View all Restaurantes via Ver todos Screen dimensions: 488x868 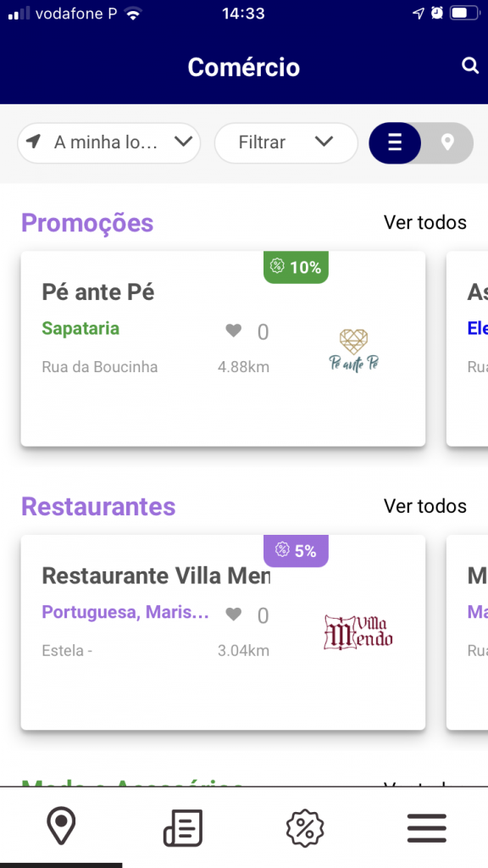click(425, 506)
